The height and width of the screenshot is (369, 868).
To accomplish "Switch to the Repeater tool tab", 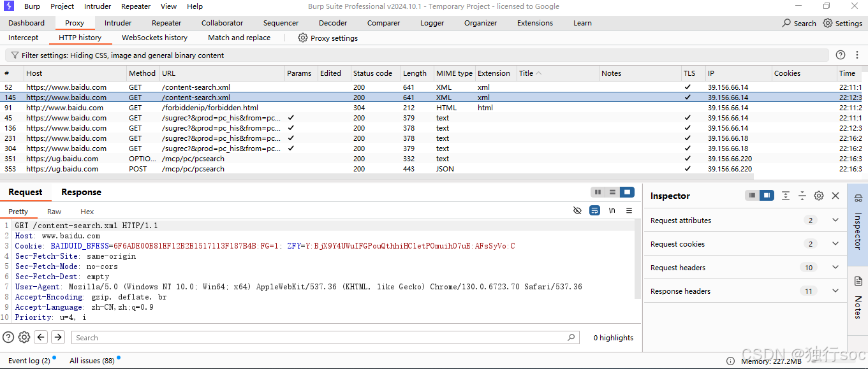I will coord(166,23).
